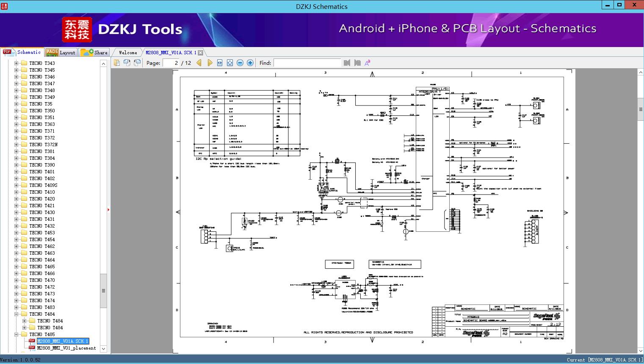
Task: Click the document viewer scrollbar thumb
Action: tap(640, 109)
